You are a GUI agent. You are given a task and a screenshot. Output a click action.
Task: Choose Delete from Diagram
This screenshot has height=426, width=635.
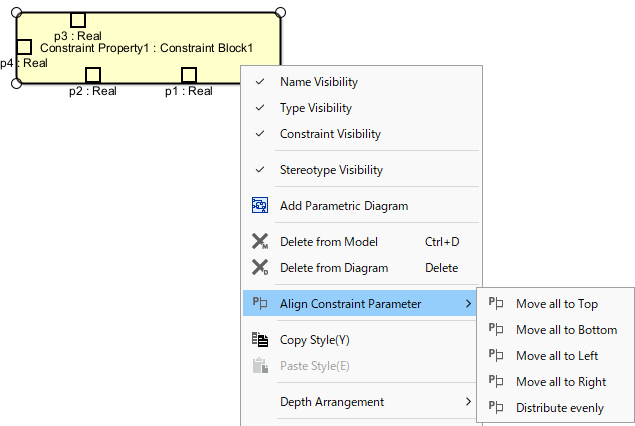(x=363, y=268)
